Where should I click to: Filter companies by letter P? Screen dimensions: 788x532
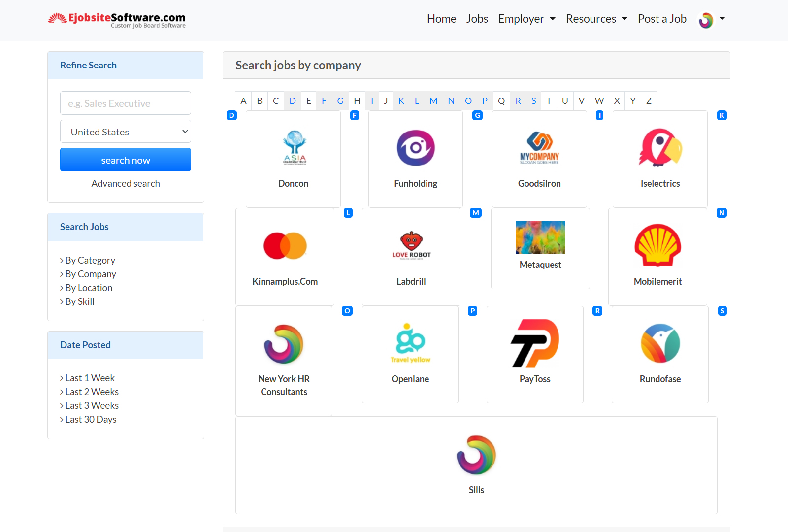point(485,100)
